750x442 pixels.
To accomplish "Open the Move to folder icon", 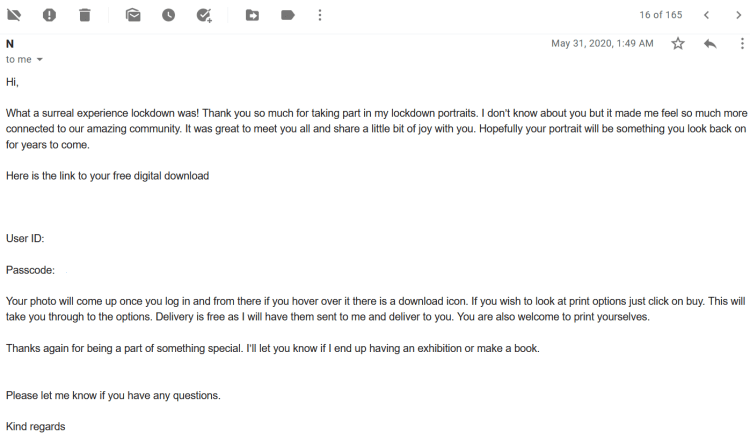I will (x=252, y=15).
